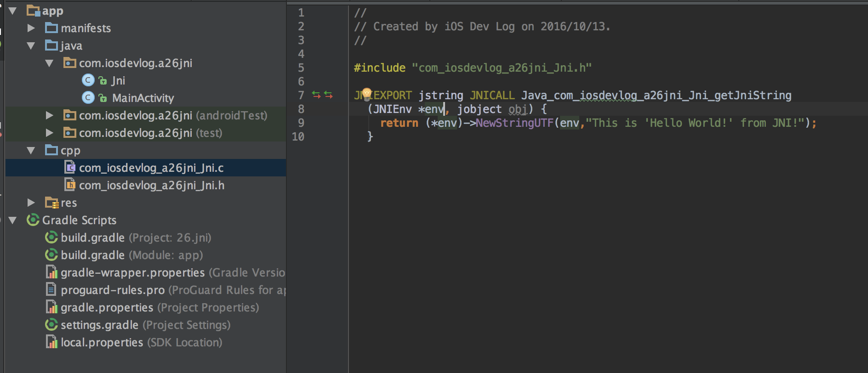Click the Gradle Scripts gradle icon
Viewport: 868px width, 373px height.
coord(33,220)
